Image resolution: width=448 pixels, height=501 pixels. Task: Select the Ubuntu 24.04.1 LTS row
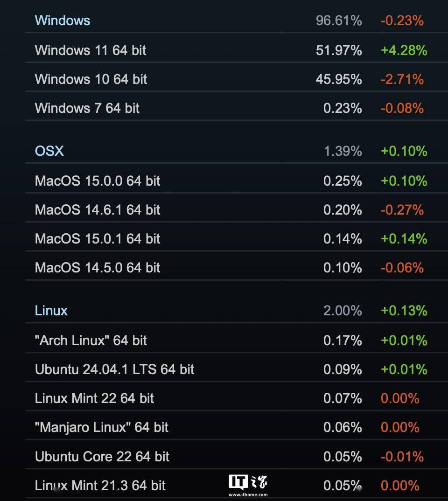pyautogui.click(x=237, y=369)
